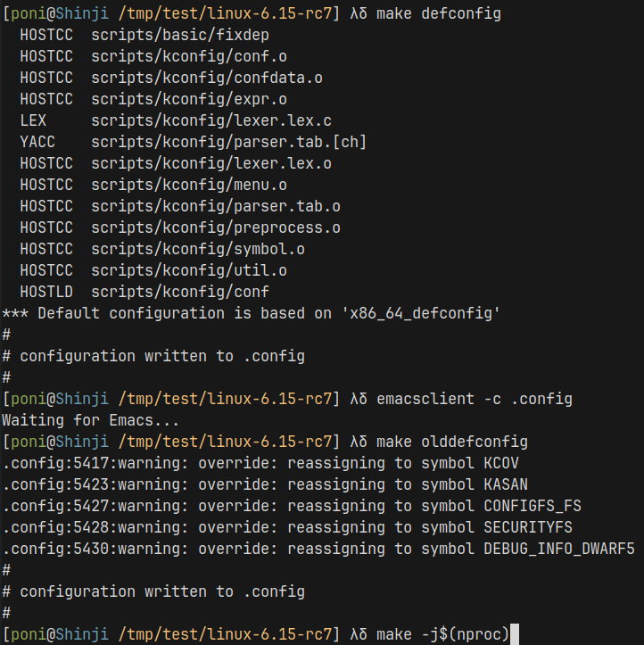Click the CONFIGFS_FS symbol name
This screenshot has height=645, width=644.
[x=532, y=506]
